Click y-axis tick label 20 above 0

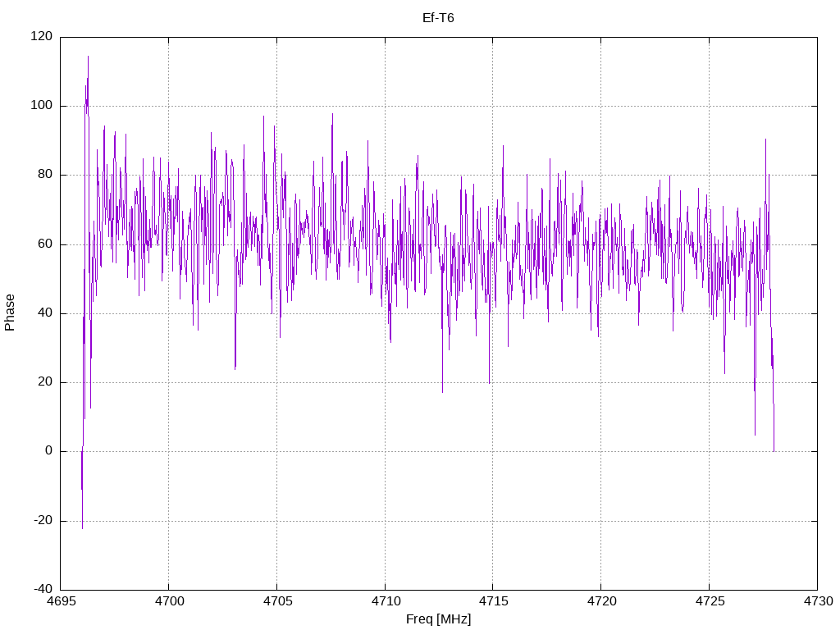tap(45, 382)
